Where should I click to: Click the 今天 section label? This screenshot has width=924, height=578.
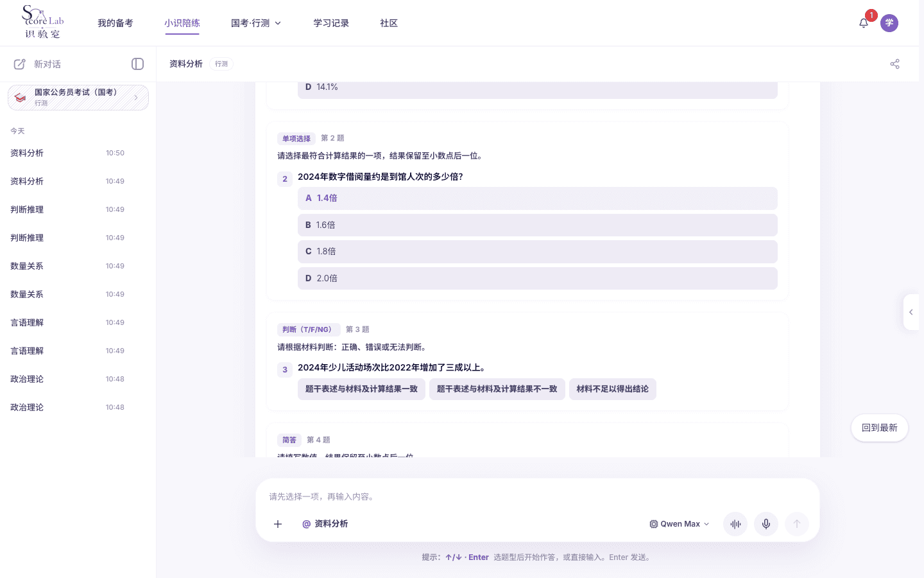(17, 131)
